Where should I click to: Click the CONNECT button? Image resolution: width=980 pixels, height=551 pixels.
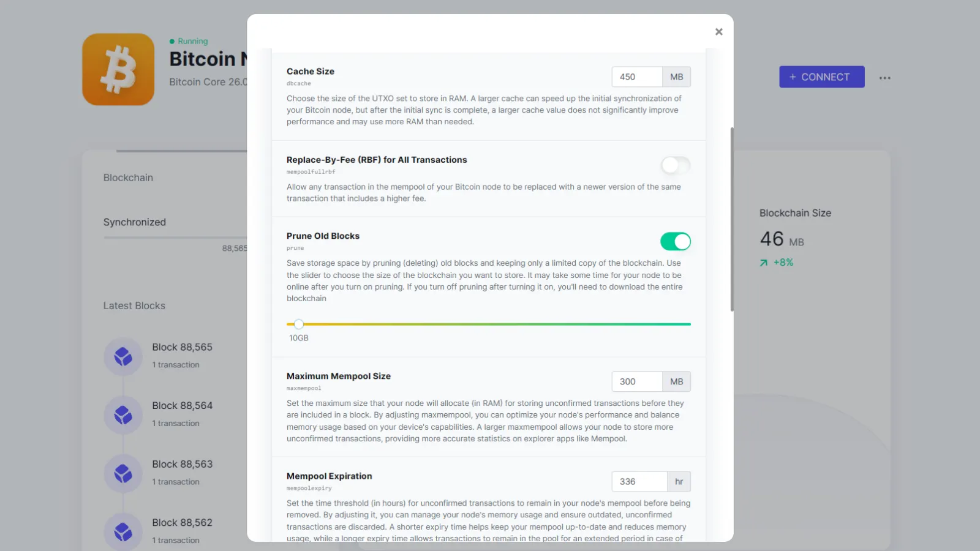[x=822, y=77]
